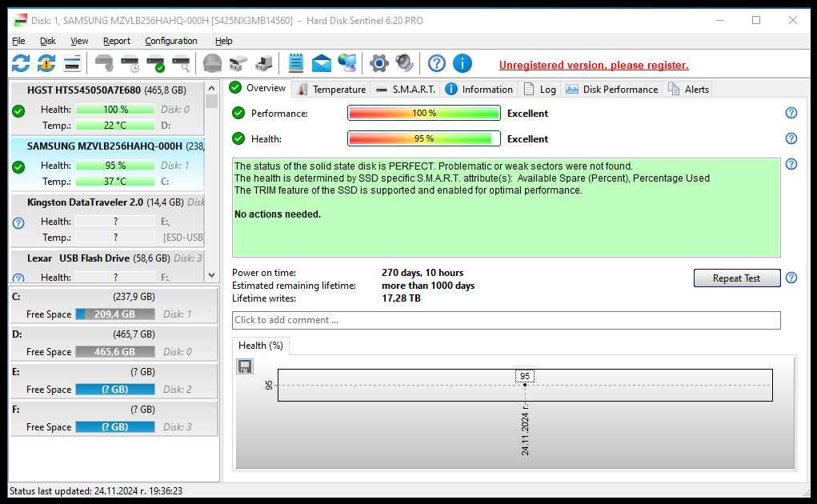Click the drive icon with magnifying glass
Image resolution: width=817 pixels, height=504 pixels.
(x=181, y=63)
